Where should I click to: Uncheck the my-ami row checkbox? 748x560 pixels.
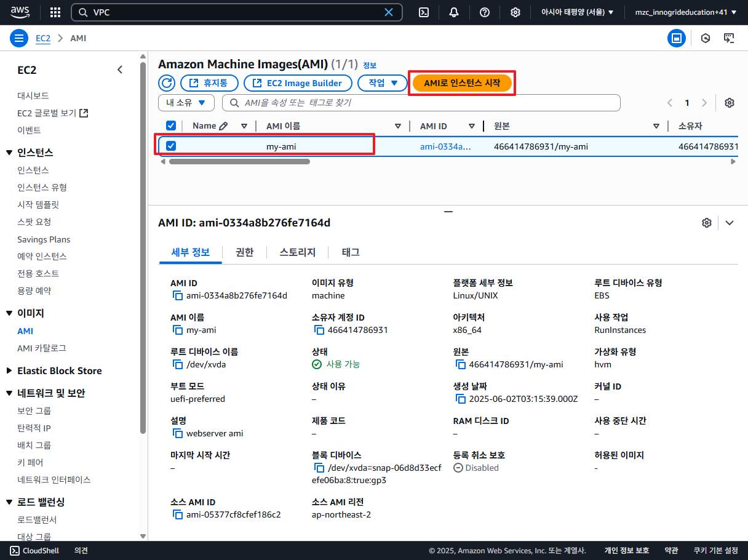171,146
